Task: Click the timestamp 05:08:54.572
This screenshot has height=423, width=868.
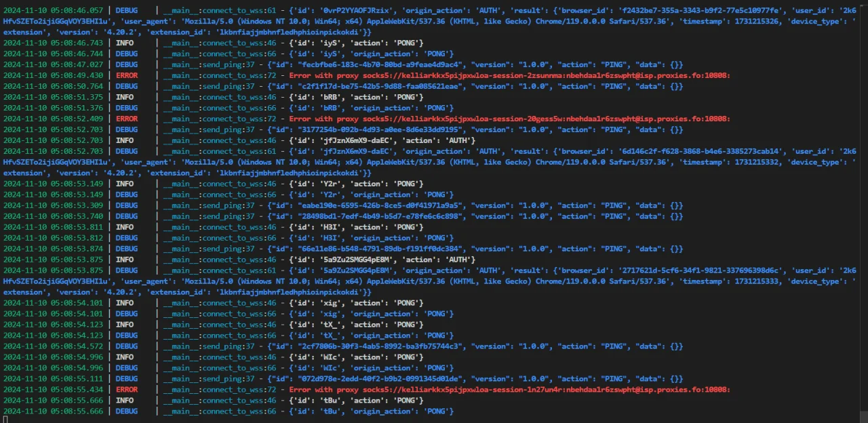Action: pos(53,346)
